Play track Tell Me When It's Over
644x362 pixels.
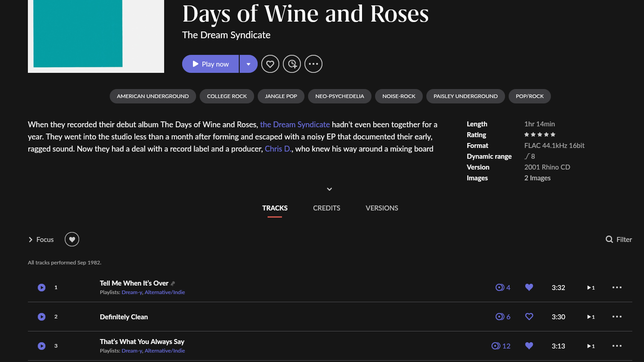[41, 287]
